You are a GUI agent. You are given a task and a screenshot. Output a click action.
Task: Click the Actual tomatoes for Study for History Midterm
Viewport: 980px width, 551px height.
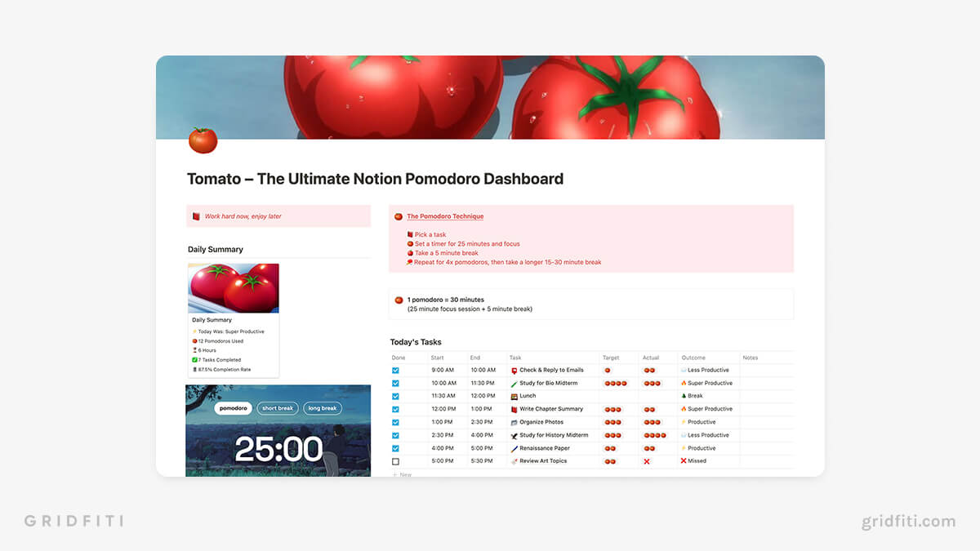[655, 435]
